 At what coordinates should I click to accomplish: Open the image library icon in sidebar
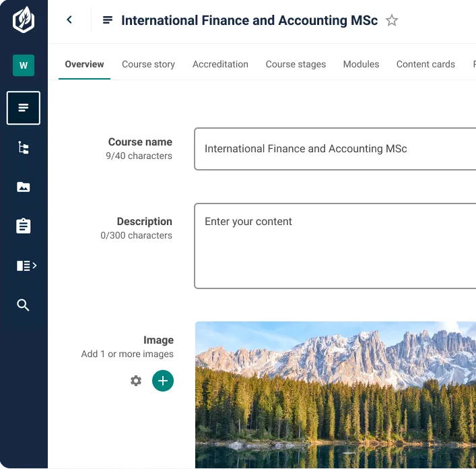click(24, 187)
